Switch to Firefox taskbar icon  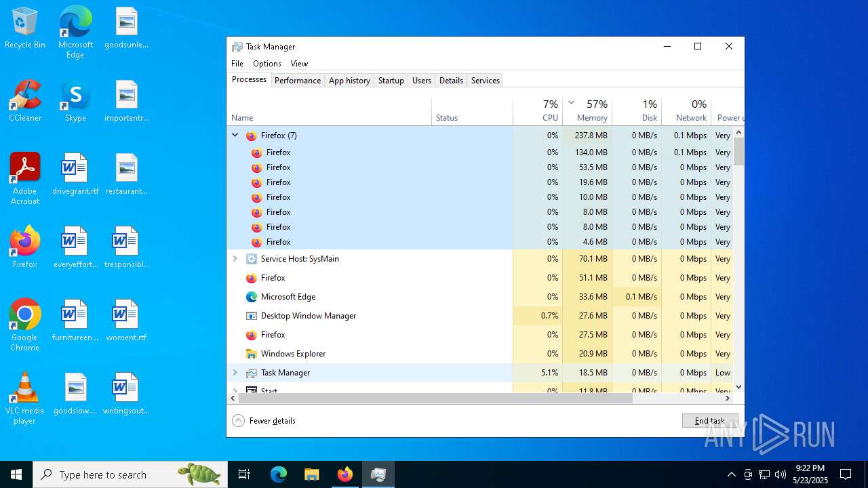click(345, 474)
